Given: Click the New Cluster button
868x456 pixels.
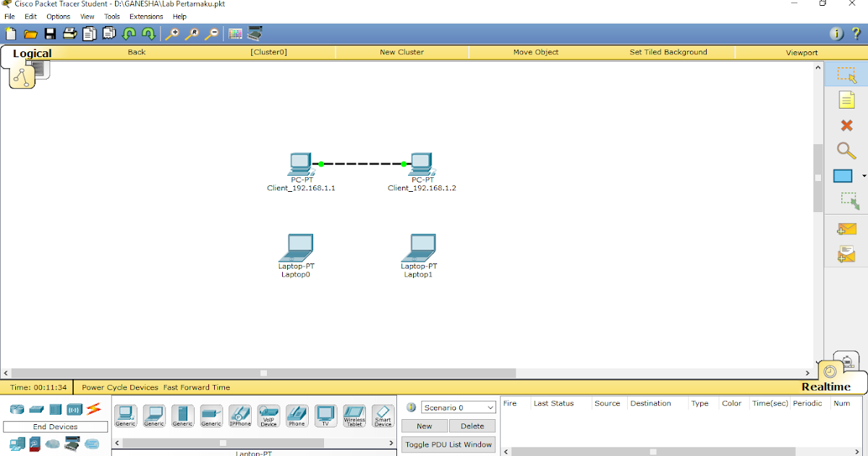Looking at the screenshot, I should 401,51.
